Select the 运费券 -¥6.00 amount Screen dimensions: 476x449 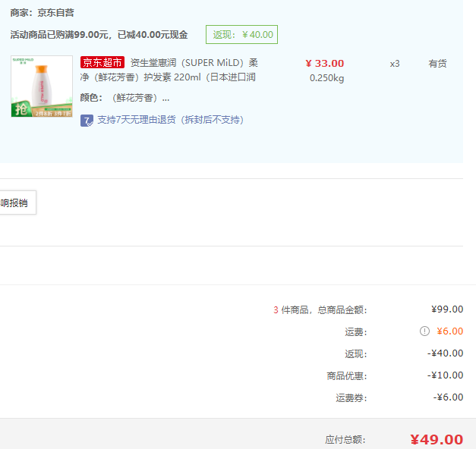pos(448,397)
